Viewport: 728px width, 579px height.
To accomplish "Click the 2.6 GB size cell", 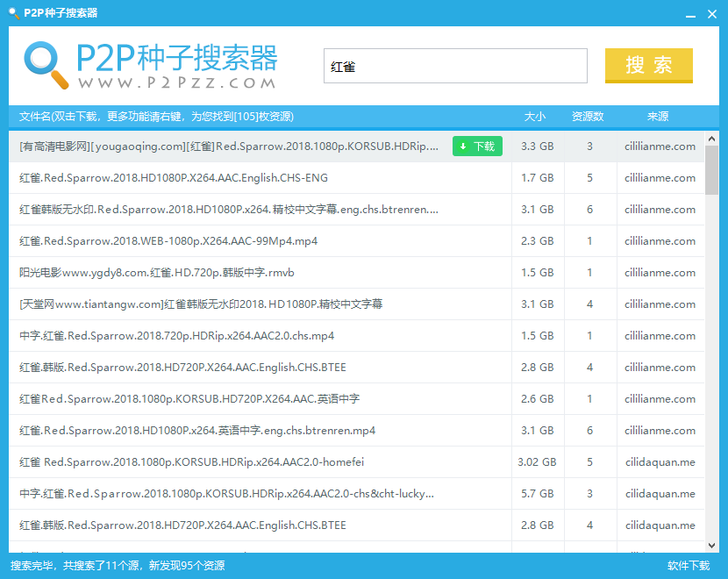I will [x=537, y=399].
